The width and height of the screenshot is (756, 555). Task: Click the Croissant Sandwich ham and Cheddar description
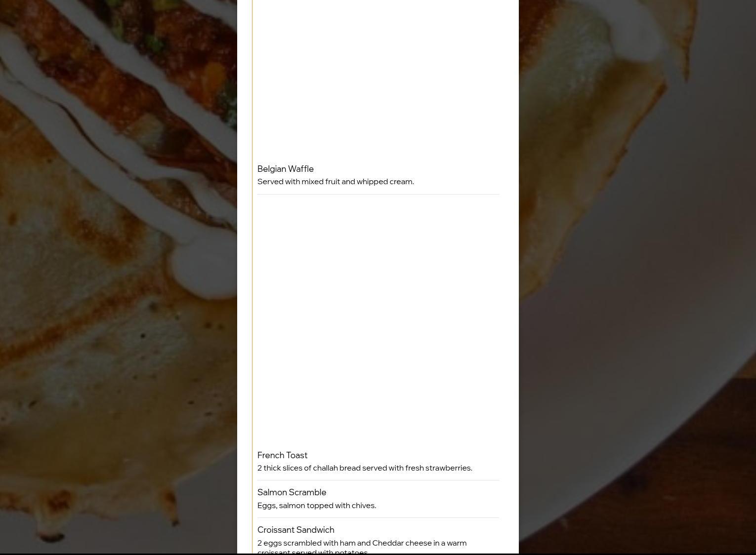[362, 547]
